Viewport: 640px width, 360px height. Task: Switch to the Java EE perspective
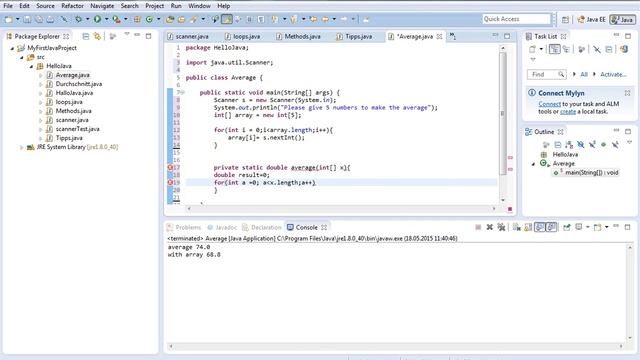(x=591, y=20)
